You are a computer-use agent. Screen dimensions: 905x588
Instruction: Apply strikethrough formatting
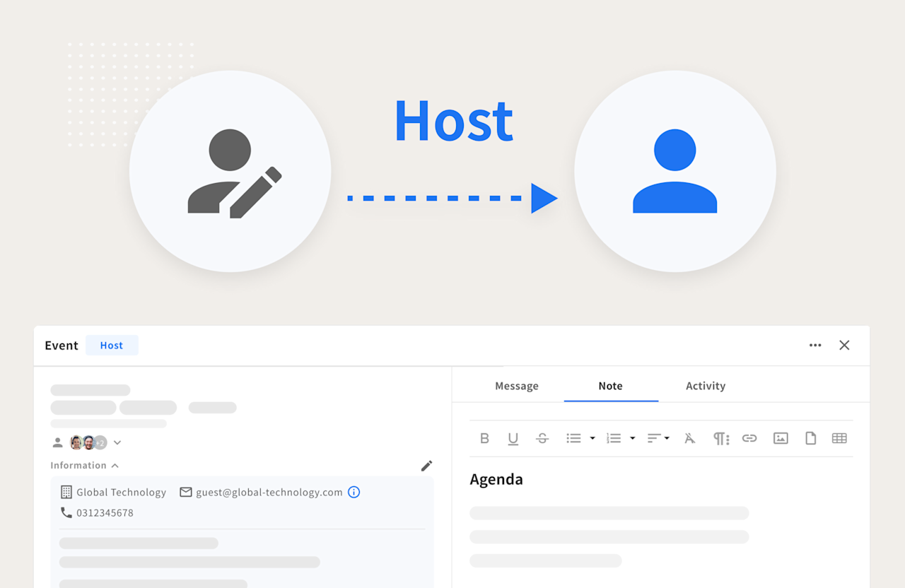click(x=542, y=438)
